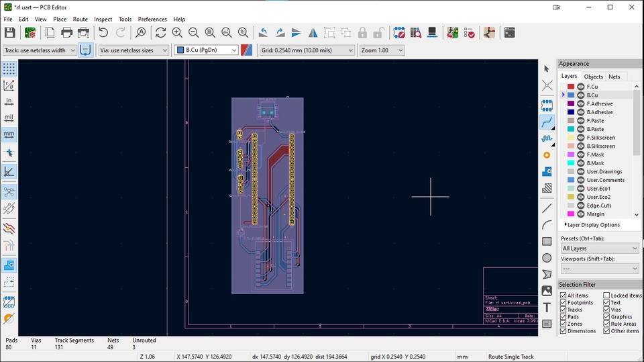Open the Inspect menu

(103, 19)
